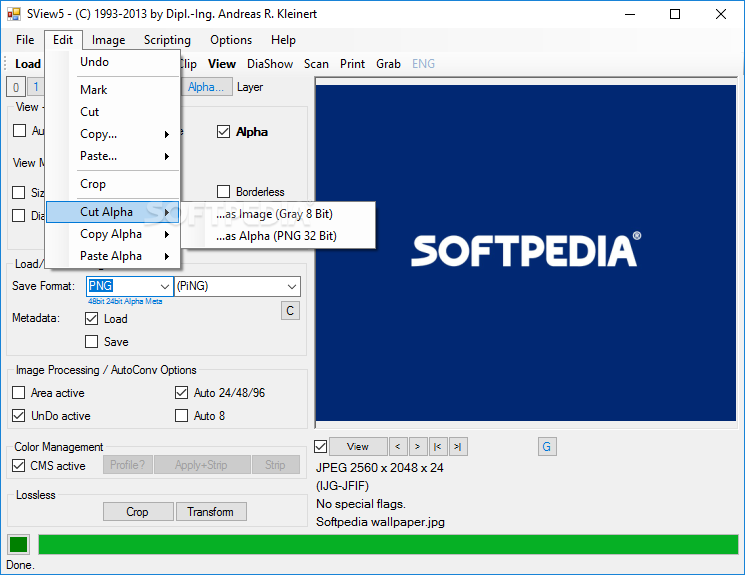The height and width of the screenshot is (575, 745).
Task: Expand the Paste... submenu
Action: pyautogui.click(x=113, y=156)
